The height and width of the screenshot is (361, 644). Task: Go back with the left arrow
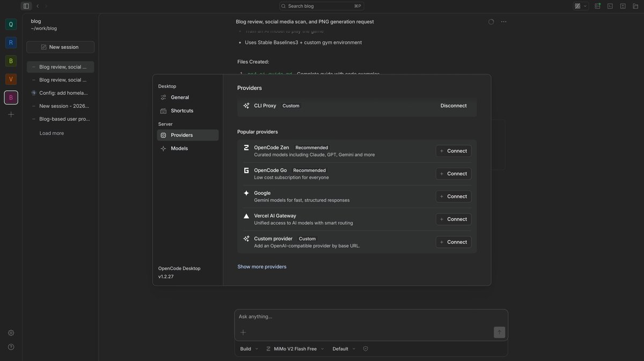[38, 6]
